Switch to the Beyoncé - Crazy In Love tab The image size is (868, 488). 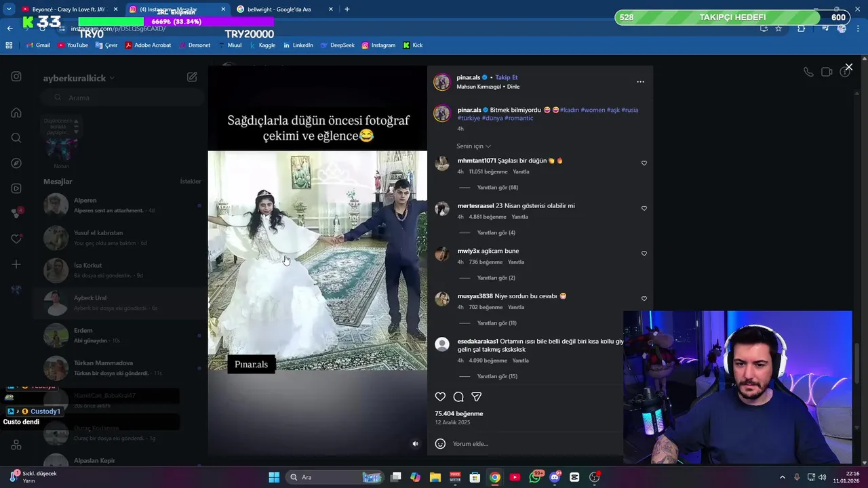(x=69, y=9)
